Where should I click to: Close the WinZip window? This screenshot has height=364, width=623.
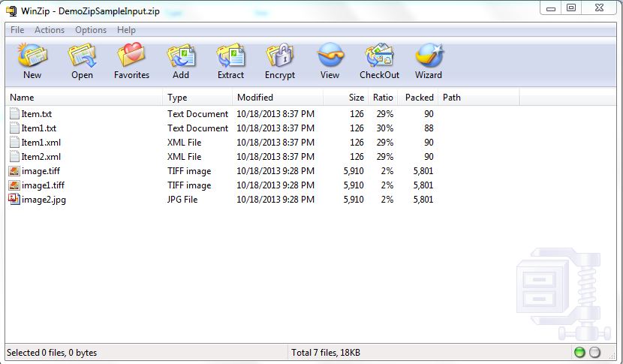coord(599,8)
